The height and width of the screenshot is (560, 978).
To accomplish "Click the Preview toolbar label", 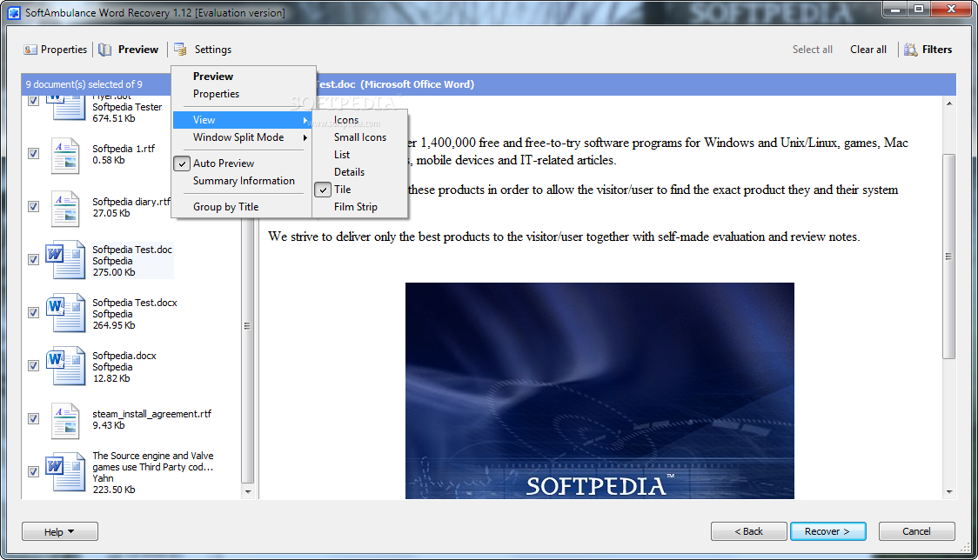I will [x=137, y=50].
